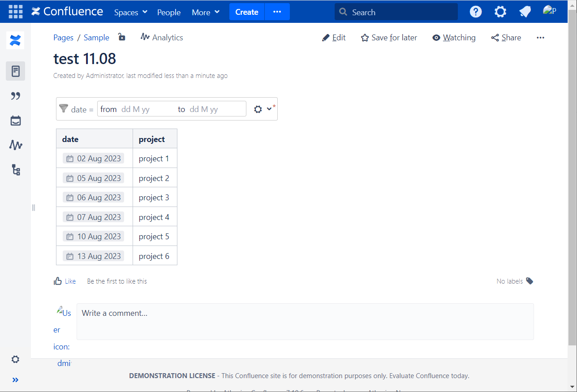Open the table filter settings gear
The image size is (577, 392).
click(x=258, y=109)
